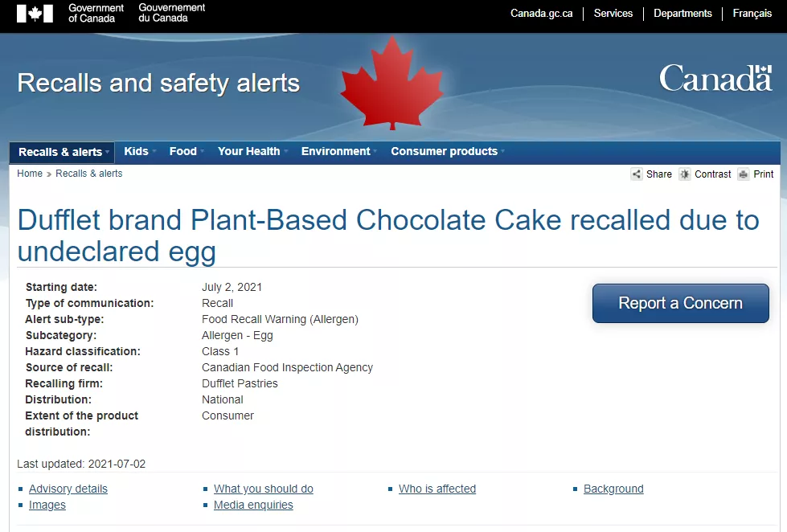Image resolution: width=787 pixels, height=532 pixels.
Task: Open the Consumer products menu
Action: 447,152
